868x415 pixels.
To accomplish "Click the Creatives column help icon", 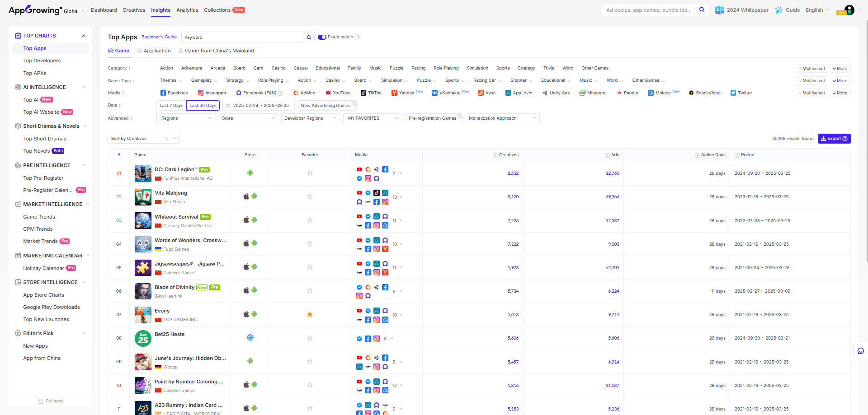I will click(495, 155).
